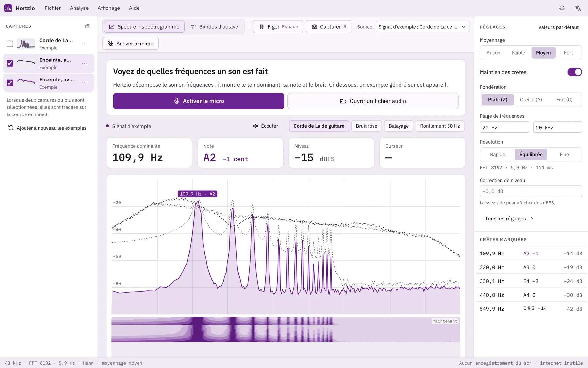
Task: Click muted mic icon in toolbar Activer le micro
Action: tap(111, 44)
